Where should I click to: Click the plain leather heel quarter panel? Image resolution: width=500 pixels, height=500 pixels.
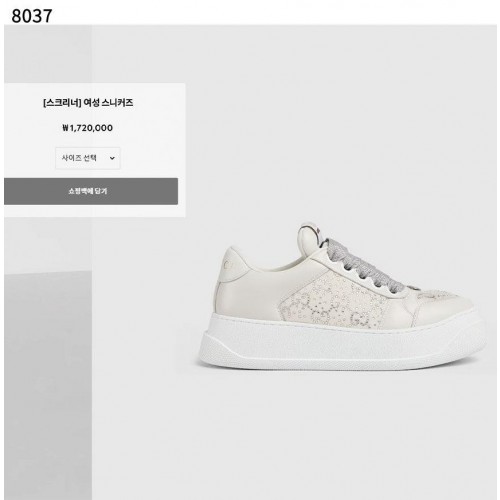[x=248, y=295]
